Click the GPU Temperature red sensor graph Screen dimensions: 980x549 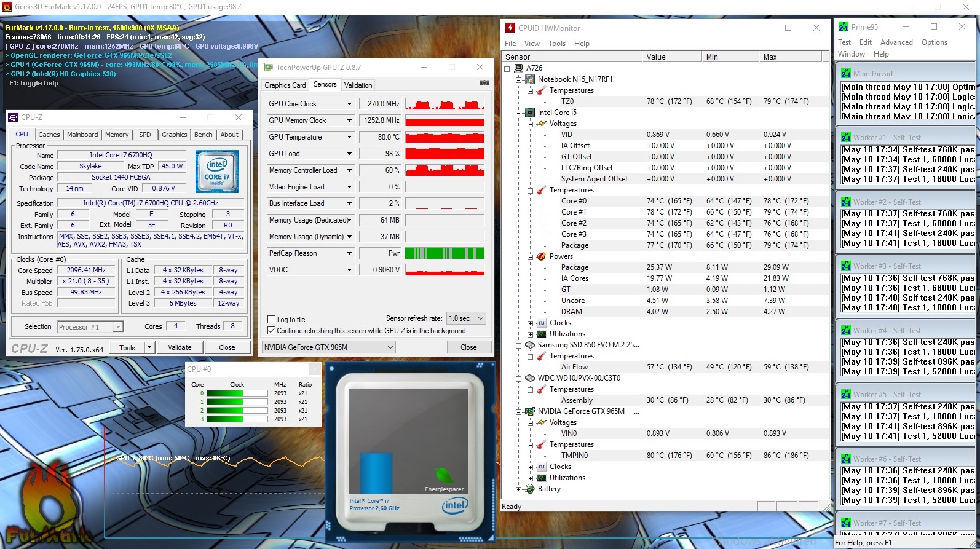click(x=445, y=137)
